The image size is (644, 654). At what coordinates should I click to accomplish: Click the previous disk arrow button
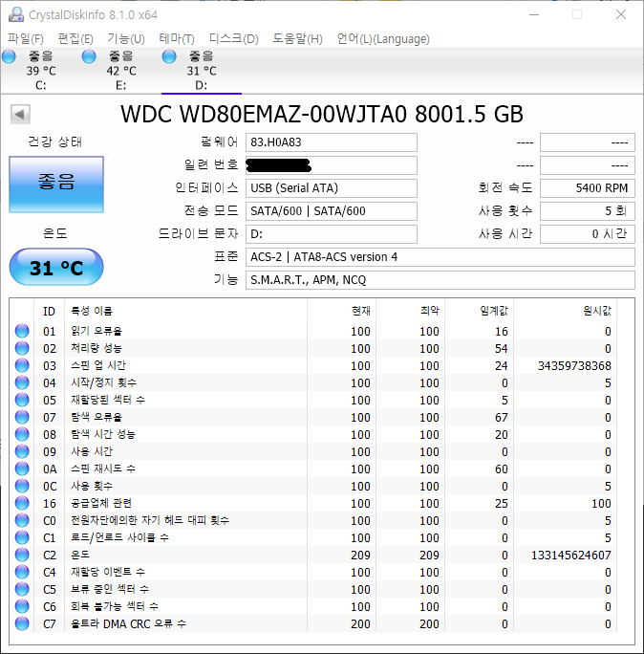pyautogui.click(x=19, y=115)
